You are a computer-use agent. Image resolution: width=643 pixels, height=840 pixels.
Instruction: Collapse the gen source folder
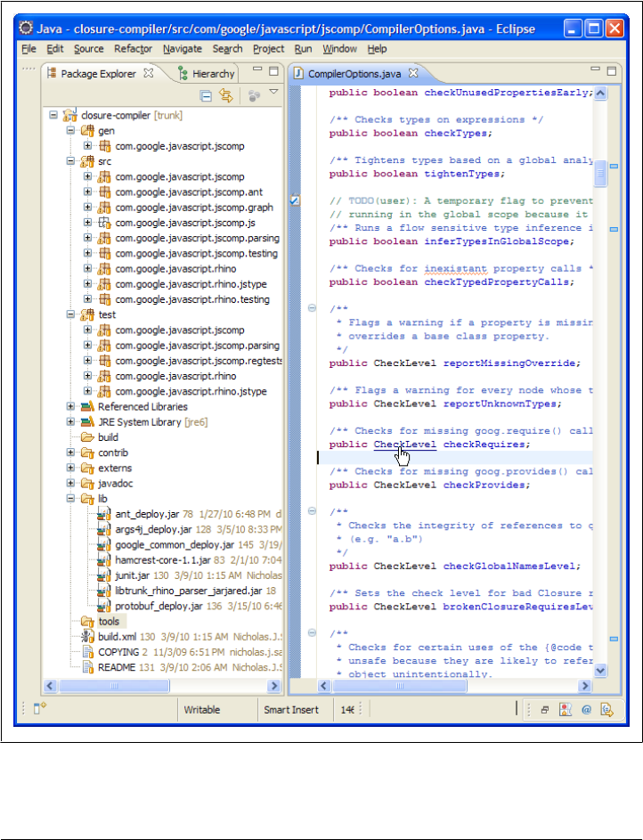coord(70,131)
